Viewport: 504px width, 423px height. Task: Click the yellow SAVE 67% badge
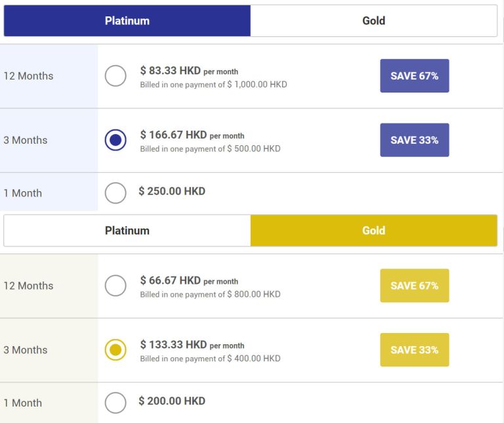click(414, 286)
